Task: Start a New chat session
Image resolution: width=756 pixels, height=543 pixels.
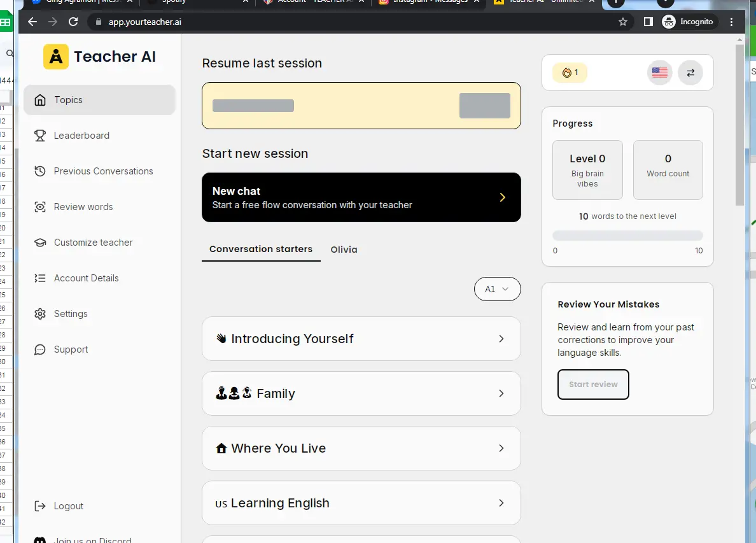Action: [x=361, y=197]
